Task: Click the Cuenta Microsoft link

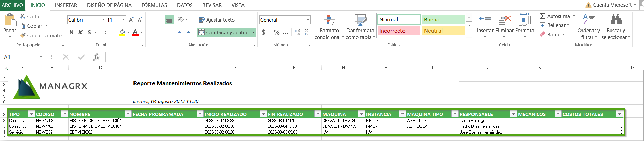Action: tap(612, 5)
